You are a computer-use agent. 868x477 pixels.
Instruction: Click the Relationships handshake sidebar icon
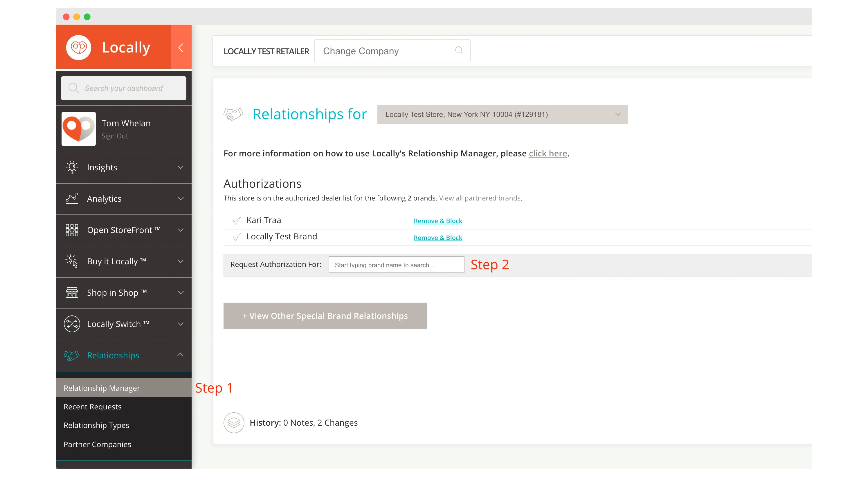point(71,355)
